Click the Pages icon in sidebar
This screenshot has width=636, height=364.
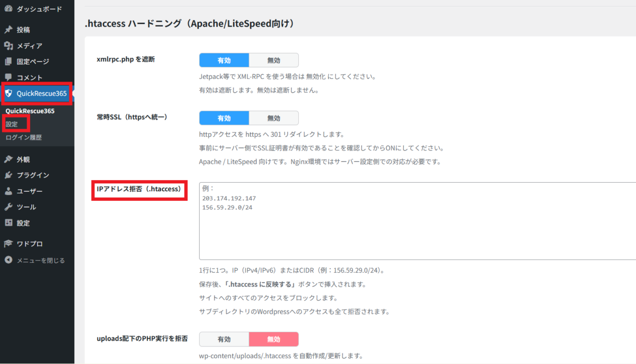pos(8,61)
